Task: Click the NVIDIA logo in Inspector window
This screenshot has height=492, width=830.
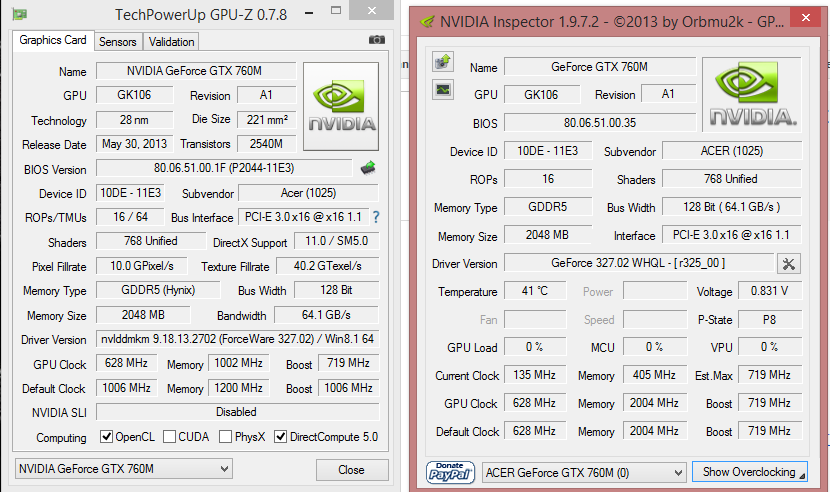Action: 752,94
